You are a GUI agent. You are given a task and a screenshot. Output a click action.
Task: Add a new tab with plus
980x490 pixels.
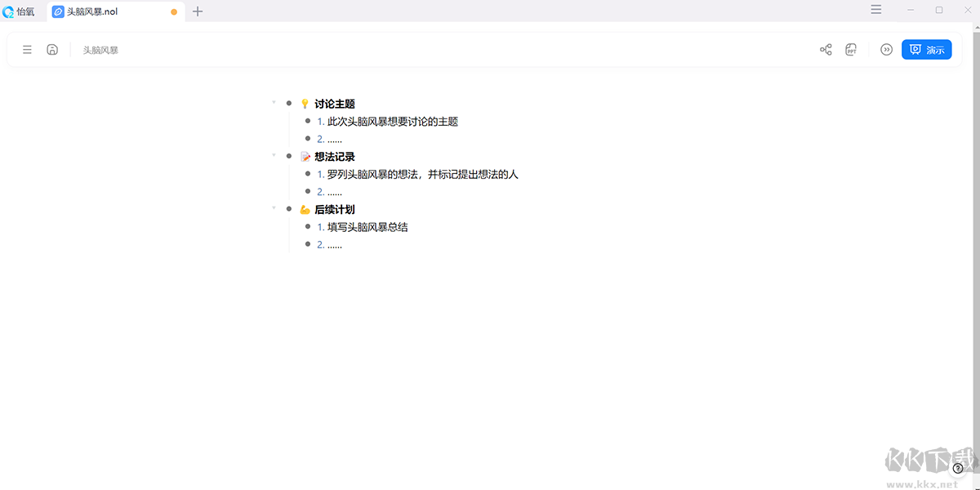coord(198,11)
